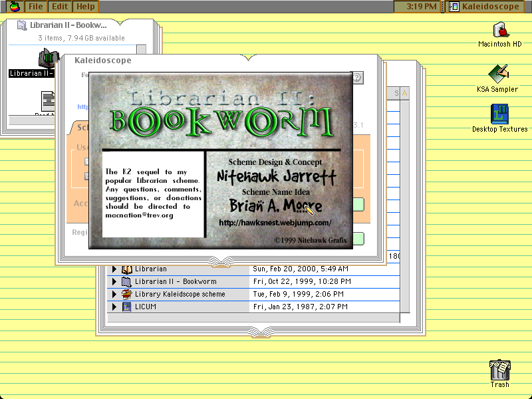This screenshot has width=532, height=399.
Task: Click the Librarian II folder title icon
Action: click(x=22, y=25)
